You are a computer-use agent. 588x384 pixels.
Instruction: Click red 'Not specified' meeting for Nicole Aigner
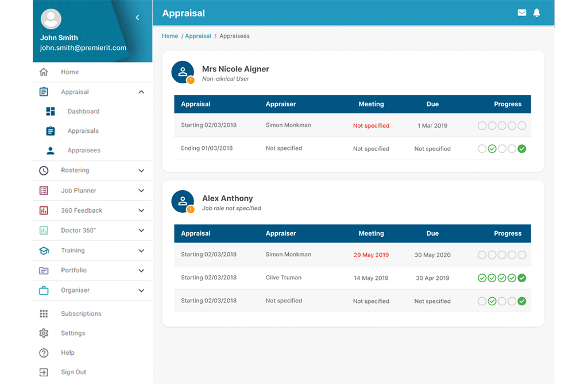coord(371,126)
